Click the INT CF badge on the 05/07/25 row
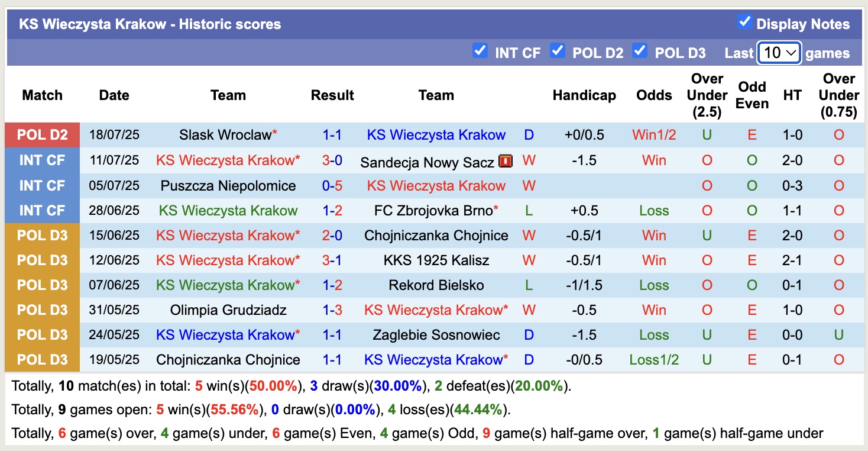The width and height of the screenshot is (868, 451). click(x=42, y=185)
